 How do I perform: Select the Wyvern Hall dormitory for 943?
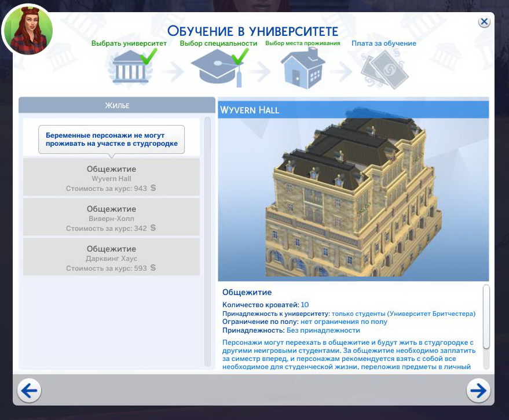pos(111,177)
